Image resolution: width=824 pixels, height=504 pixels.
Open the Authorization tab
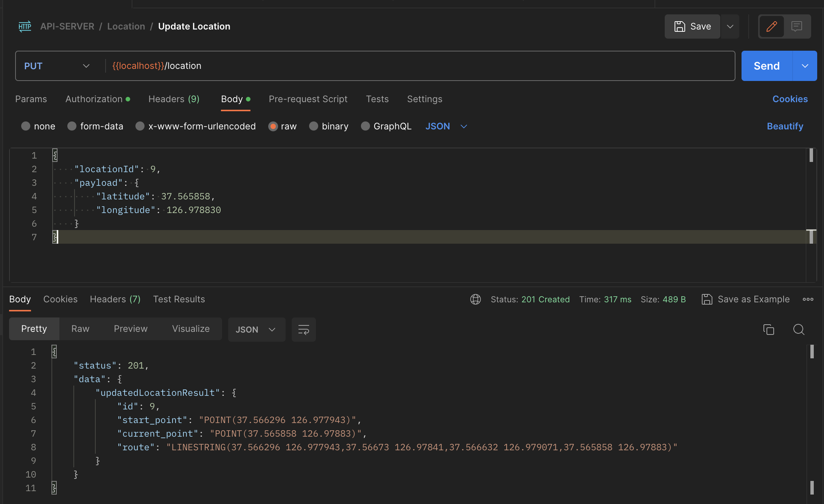(x=98, y=99)
